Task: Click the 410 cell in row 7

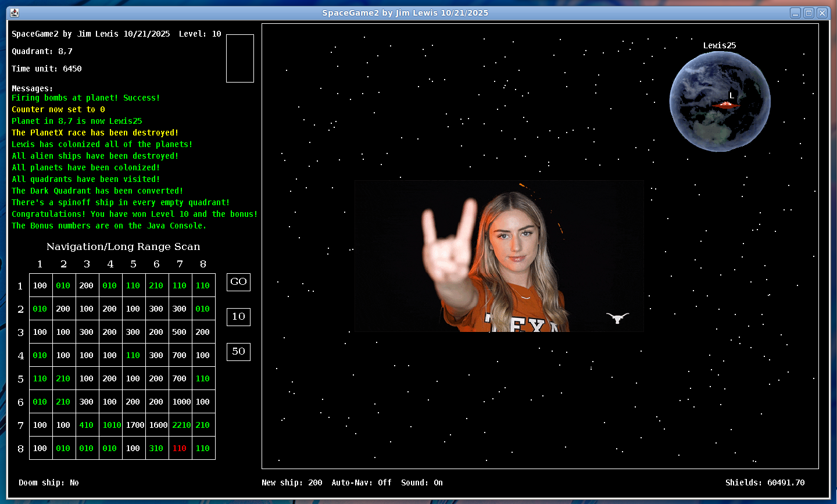Action: click(x=87, y=425)
